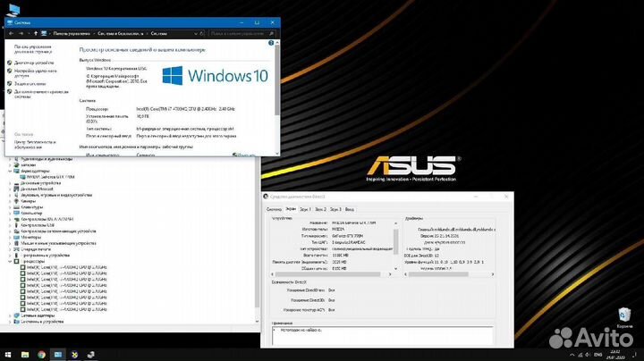
Task: Collapse the 'Видеоадаптеры' node in Device Manager
Action: pos(10,171)
